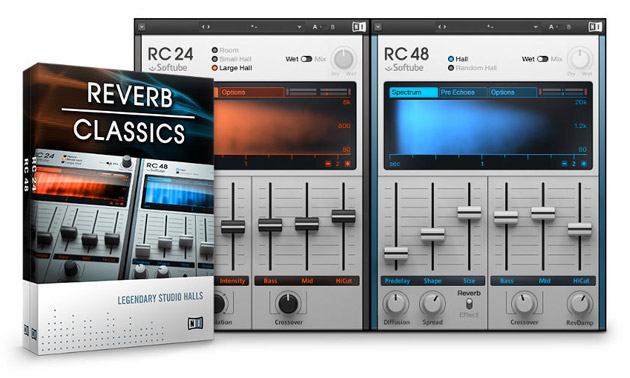Select the Room algorithm in RC 24
The image size is (630, 378).
coord(225,50)
